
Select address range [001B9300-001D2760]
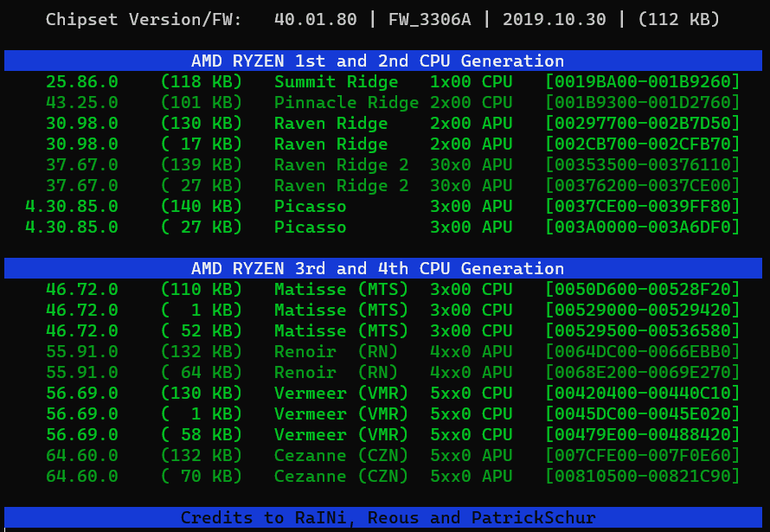pyautogui.click(x=642, y=102)
